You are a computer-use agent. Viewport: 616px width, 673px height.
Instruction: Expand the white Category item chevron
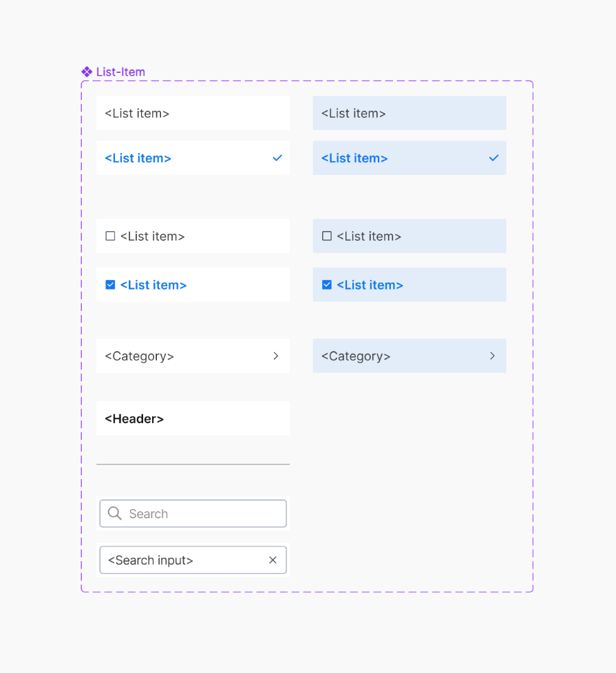coord(276,356)
